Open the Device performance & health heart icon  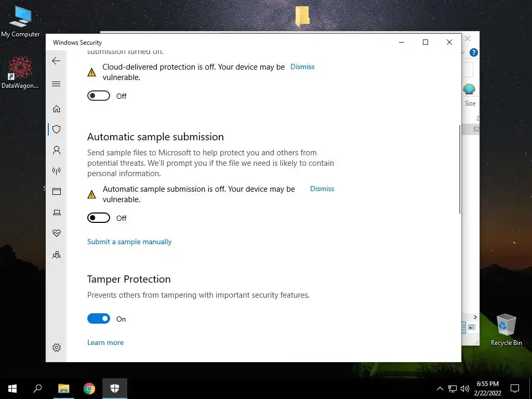[57, 233]
